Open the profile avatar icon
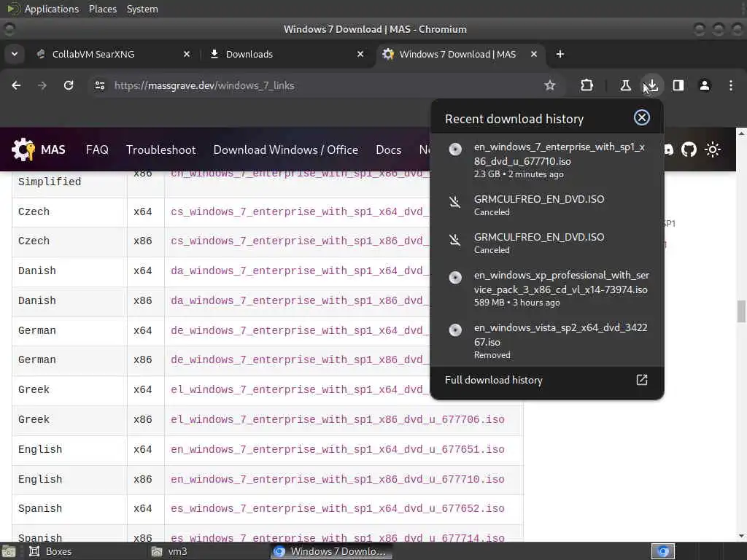 click(x=705, y=85)
